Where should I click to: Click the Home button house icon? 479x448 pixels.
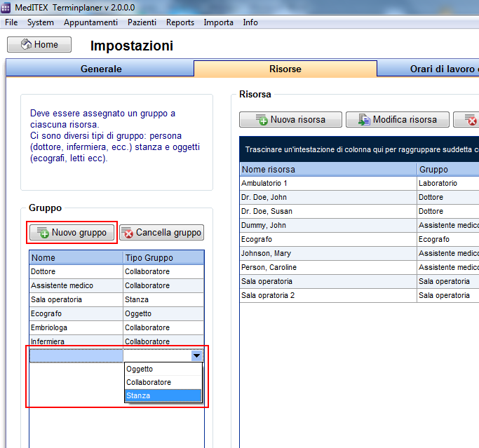26,44
